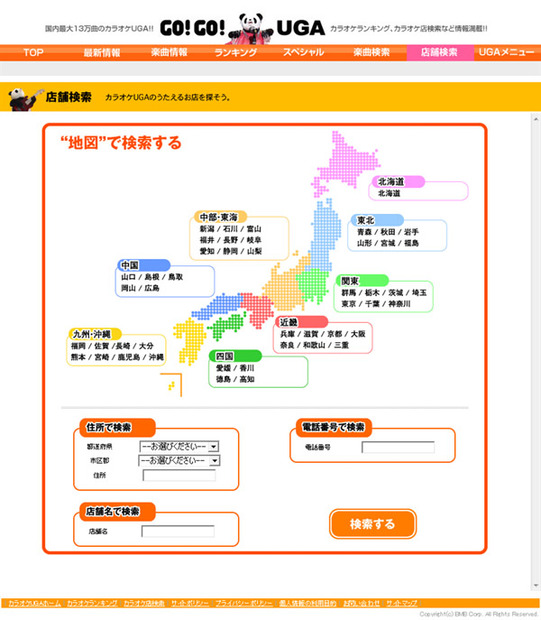Image resolution: width=541 pixels, height=620 pixels.
Task: Select the yellow Kyushu island on map
Action: point(190,341)
